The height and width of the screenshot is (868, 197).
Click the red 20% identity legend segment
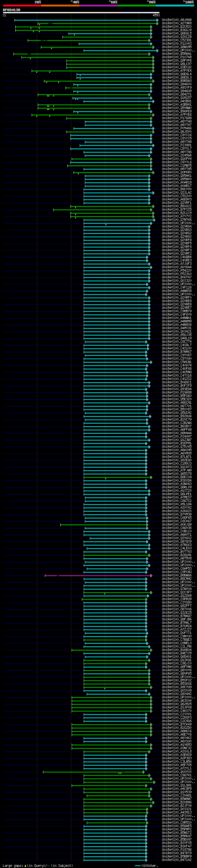pyautogui.click(x=22, y=6)
